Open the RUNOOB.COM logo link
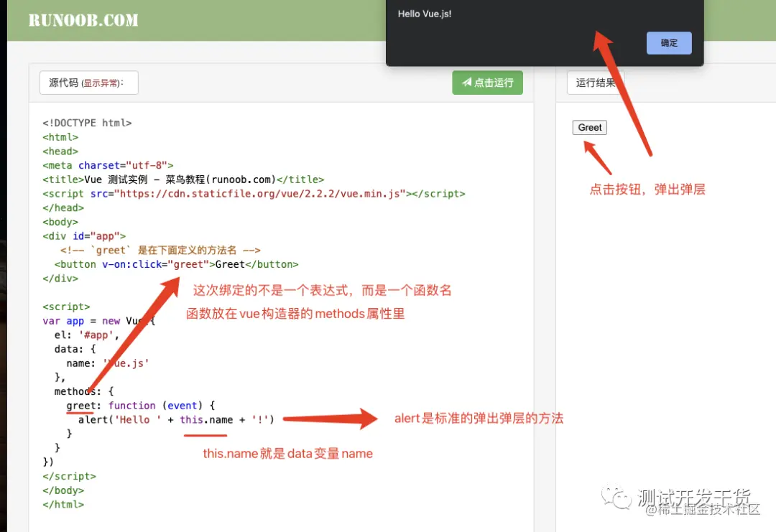The width and height of the screenshot is (776, 532). [x=83, y=20]
